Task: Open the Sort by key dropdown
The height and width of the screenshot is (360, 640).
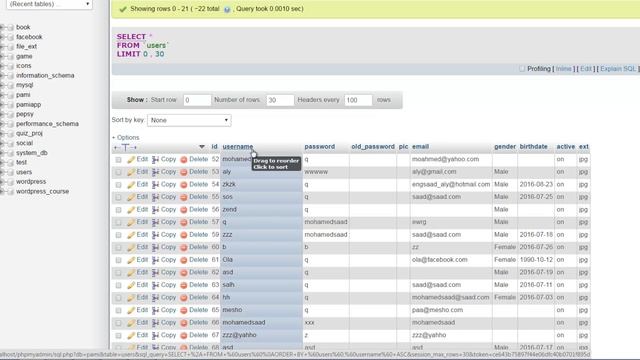Action: pos(189,120)
